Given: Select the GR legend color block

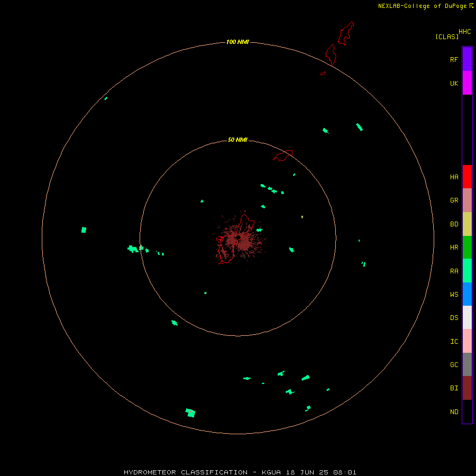Looking at the screenshot, I should 467,200.
